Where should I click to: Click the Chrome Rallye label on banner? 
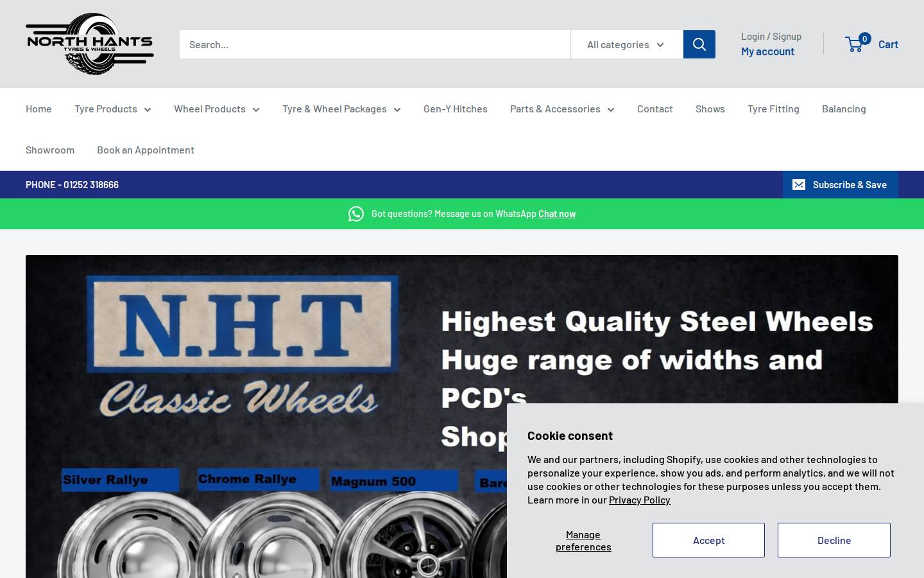(258, 479)
